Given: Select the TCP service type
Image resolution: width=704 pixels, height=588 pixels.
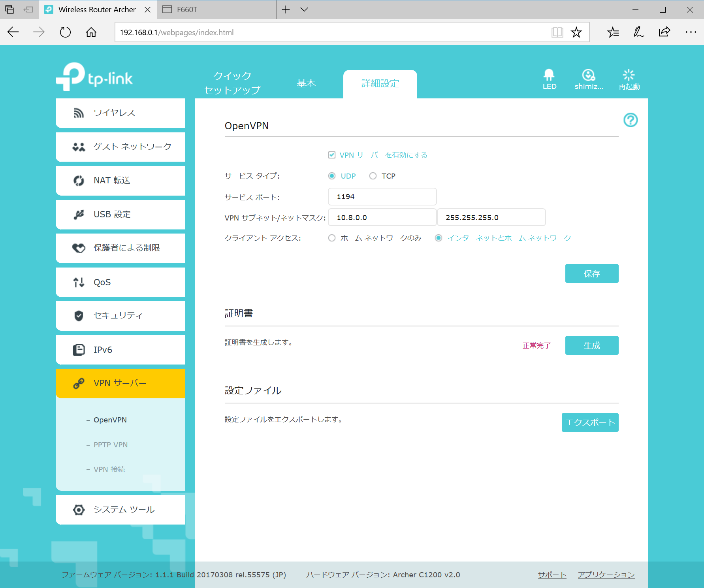Looking at the screenshot, I should coord(373,176).
